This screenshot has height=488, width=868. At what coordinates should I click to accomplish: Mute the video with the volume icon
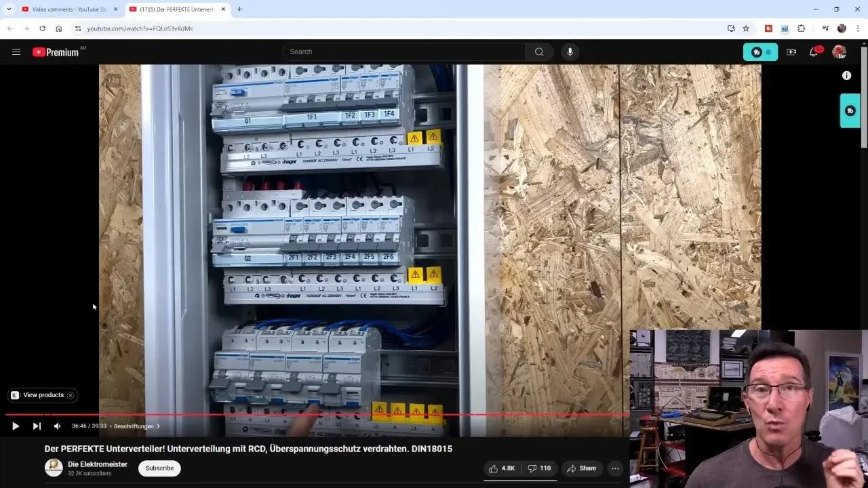57,426
